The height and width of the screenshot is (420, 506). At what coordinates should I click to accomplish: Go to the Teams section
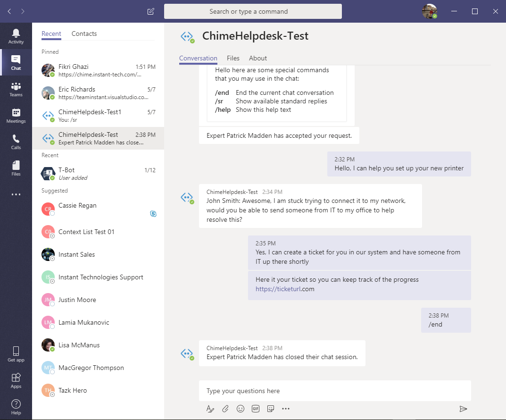(16, 89)
